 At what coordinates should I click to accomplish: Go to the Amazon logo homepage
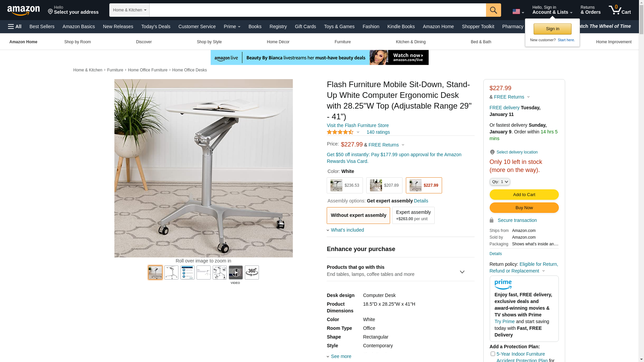[x=23, y=10]
